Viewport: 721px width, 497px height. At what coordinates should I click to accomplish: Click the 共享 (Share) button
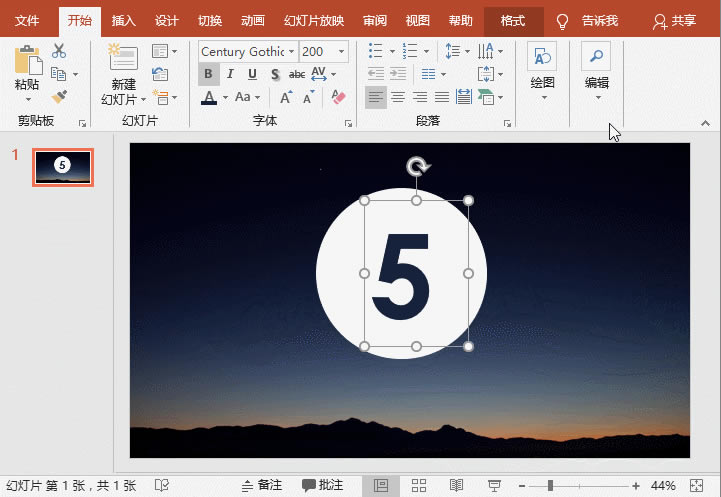click(675, 20)
